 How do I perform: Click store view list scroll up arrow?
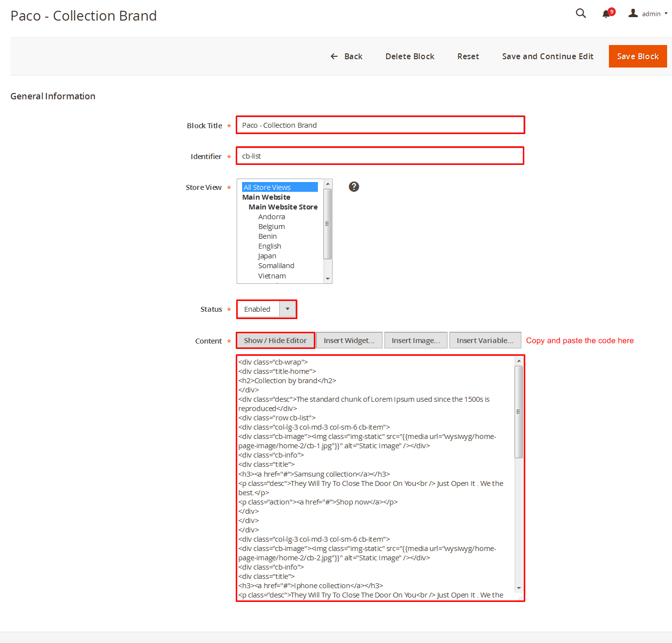click(x=328, y=184)
